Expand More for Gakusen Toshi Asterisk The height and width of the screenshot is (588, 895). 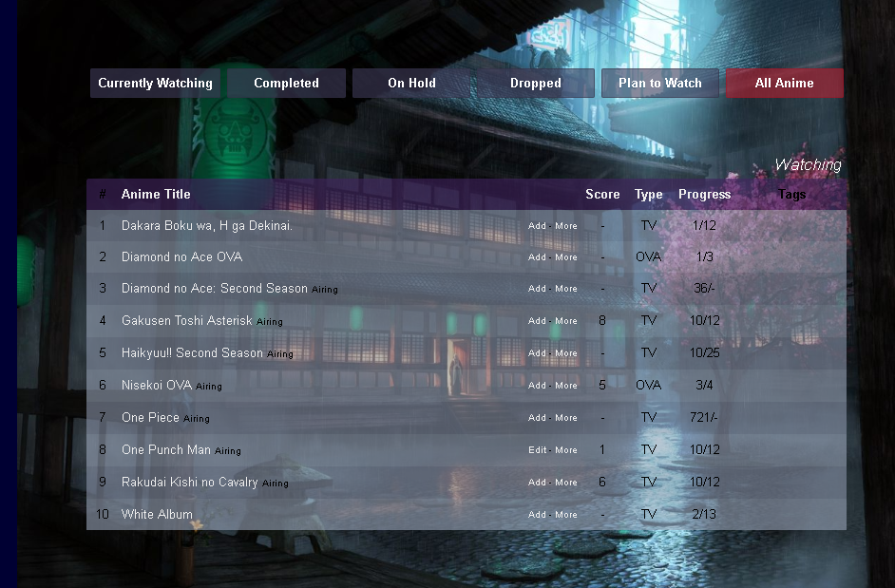pos(566,321)
